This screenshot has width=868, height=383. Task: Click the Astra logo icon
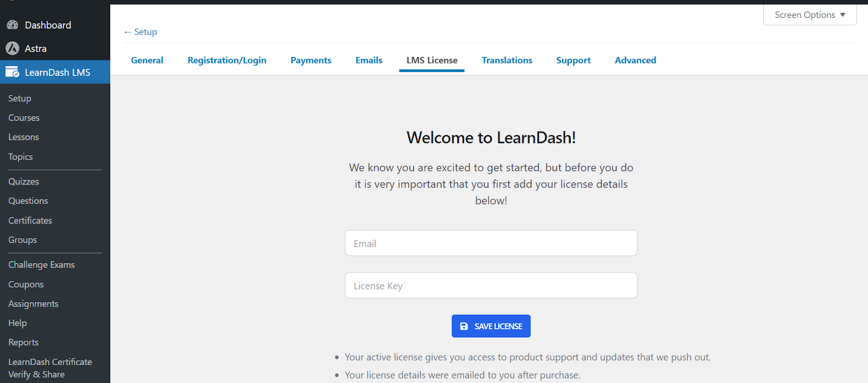click(x=12, y=48)
